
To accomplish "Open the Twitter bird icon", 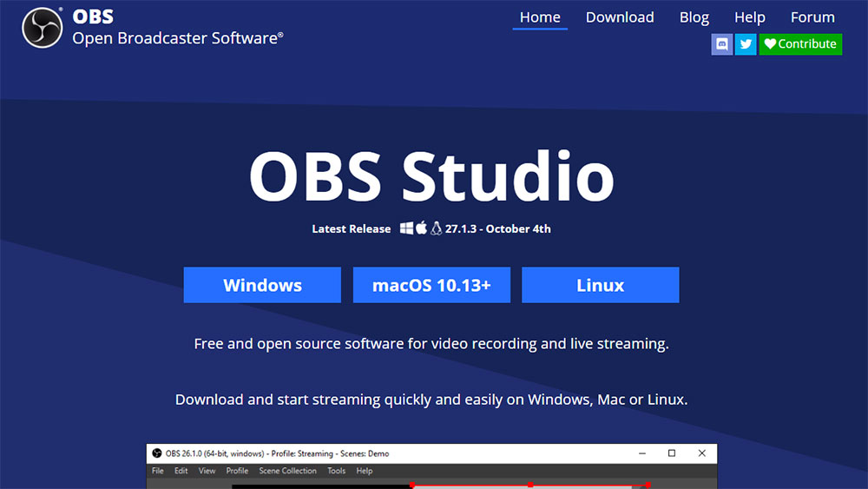I will coord(746,44).
